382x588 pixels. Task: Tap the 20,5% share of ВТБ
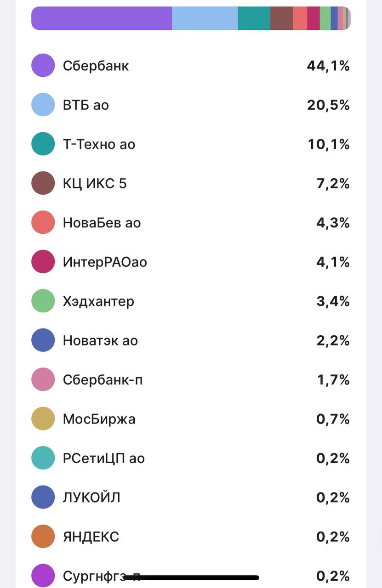[328, 105]
